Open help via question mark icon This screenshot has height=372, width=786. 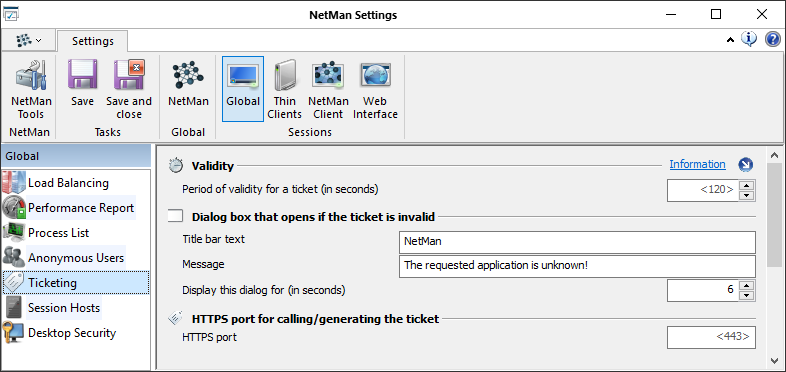pyautogui.click(x=772, y=39)
